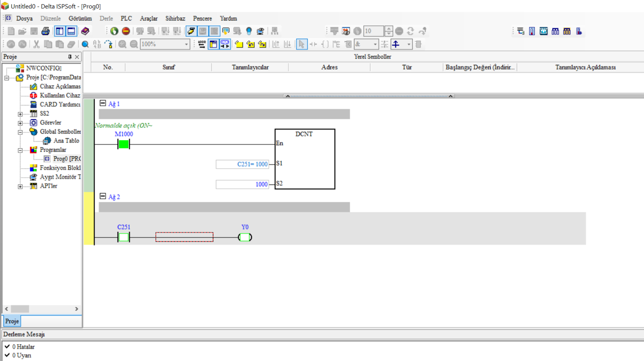Viewport: 644px width, 361px height.
Task: Increment the step count spinner value
Action: point(388,29)
